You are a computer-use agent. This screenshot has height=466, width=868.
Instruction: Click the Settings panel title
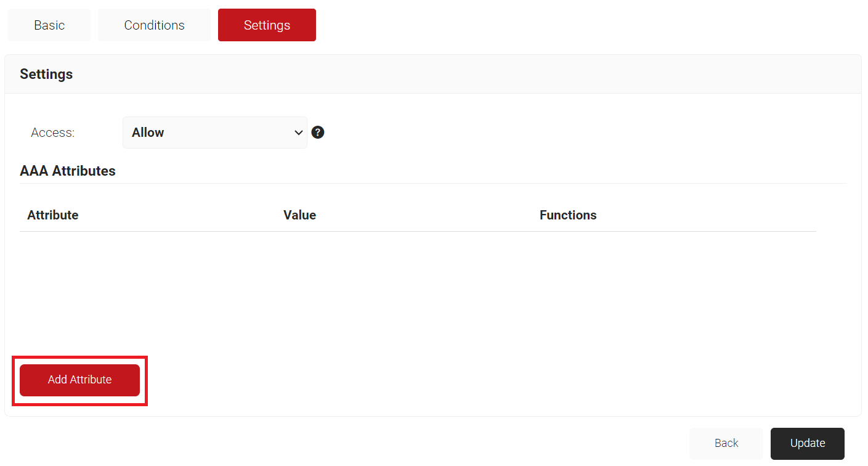point(46,74)
